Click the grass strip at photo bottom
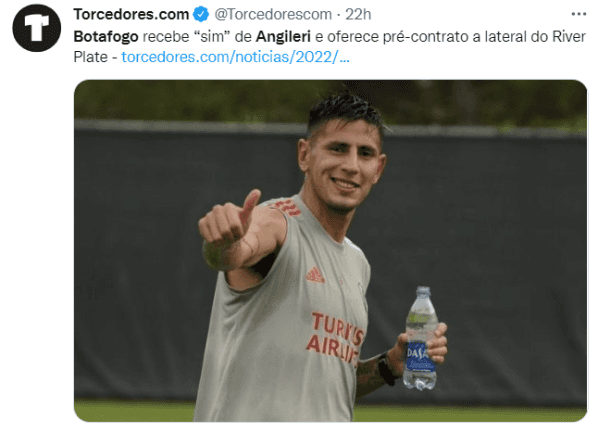The height and width of the screenshot is (433, 598). click(135, 411)
